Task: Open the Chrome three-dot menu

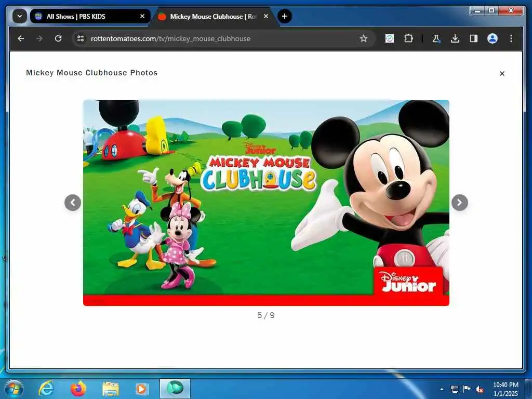Action: click(x=511, y=38)
